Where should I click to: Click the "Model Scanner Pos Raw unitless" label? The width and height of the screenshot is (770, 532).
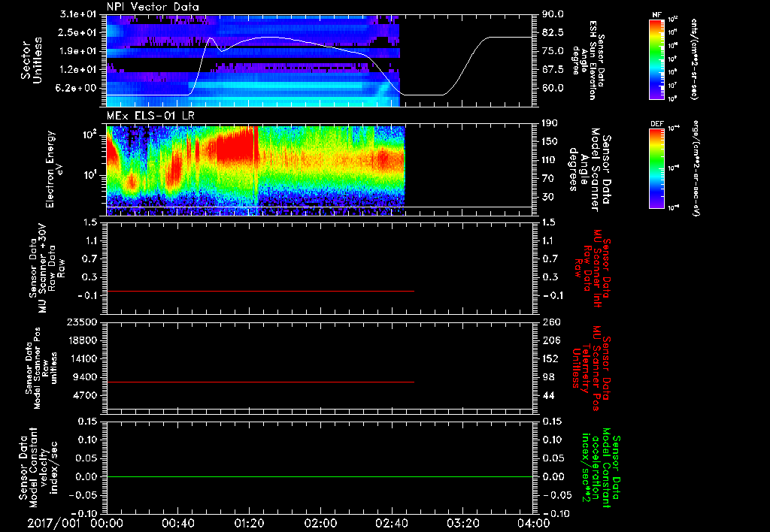pyautogui.click(x=42, y=369)
